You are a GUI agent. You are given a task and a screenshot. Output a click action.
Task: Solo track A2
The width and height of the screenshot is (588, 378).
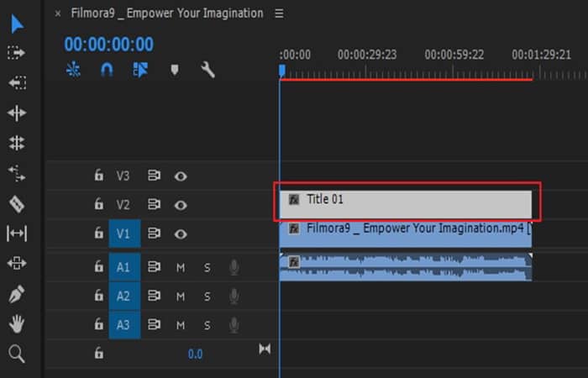pos(207,297)
